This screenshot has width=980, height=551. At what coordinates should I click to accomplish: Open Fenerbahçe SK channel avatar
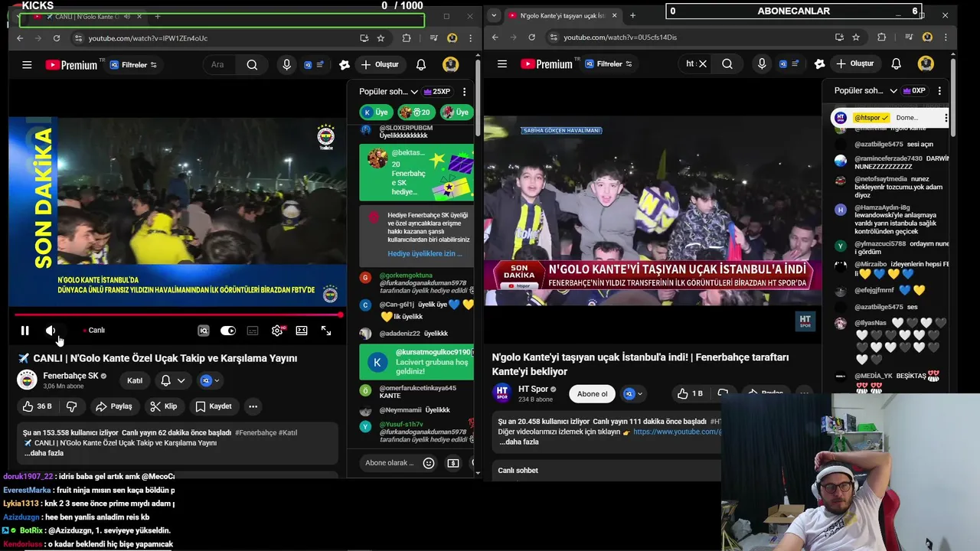click(x=27, y=380)
